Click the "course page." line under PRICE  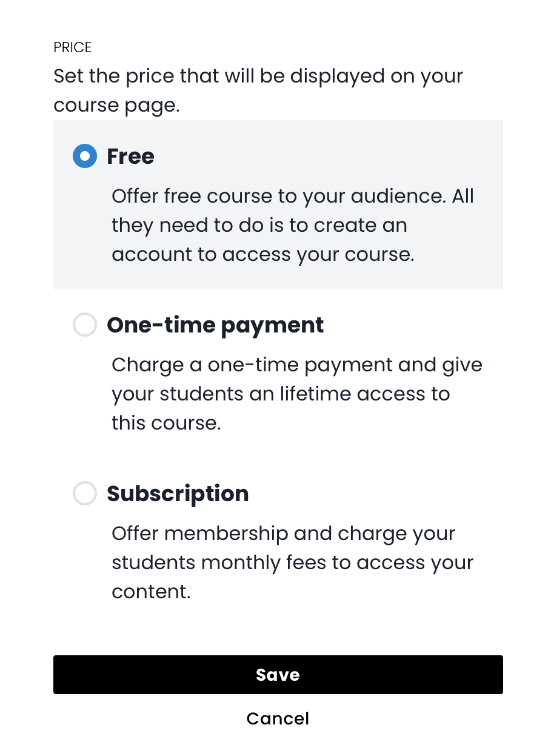[x=116, y=106]
